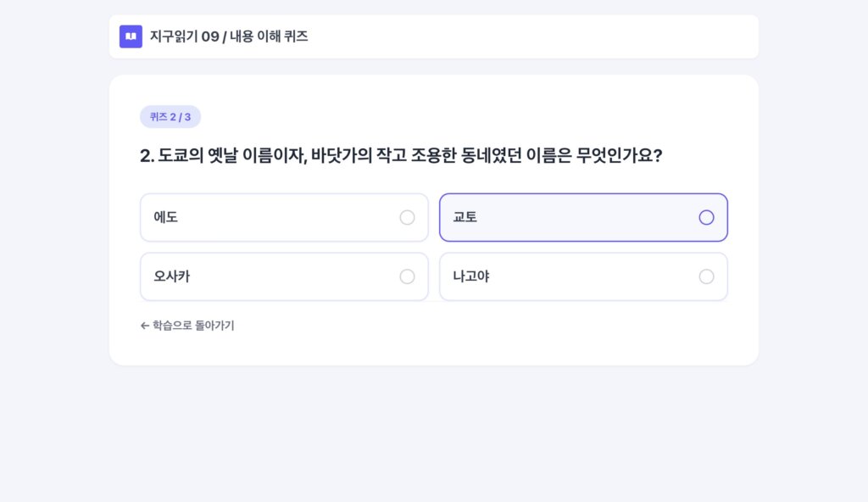Screen dimensions: 868x502
Task: Click the question text about 도쿄의 옛날 이름
Action: [x=401, y=155]
